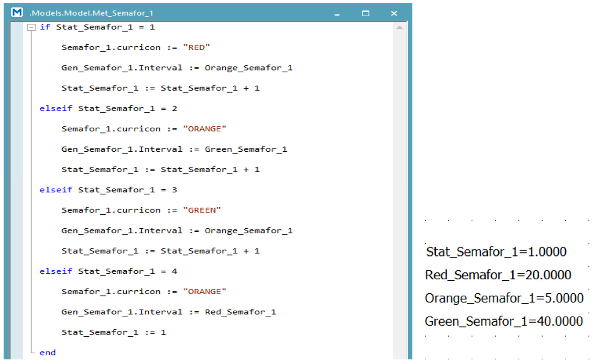Click the elseif line testing value 2
Viewport: 594px width, 364px height.
[x=108, y=109]
